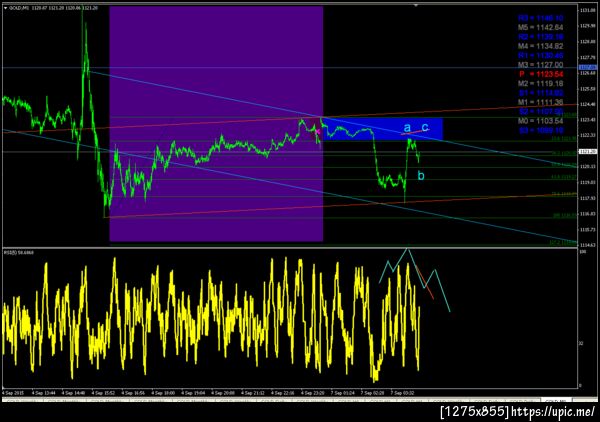Click the wave label 'c'

coord(425,127)
